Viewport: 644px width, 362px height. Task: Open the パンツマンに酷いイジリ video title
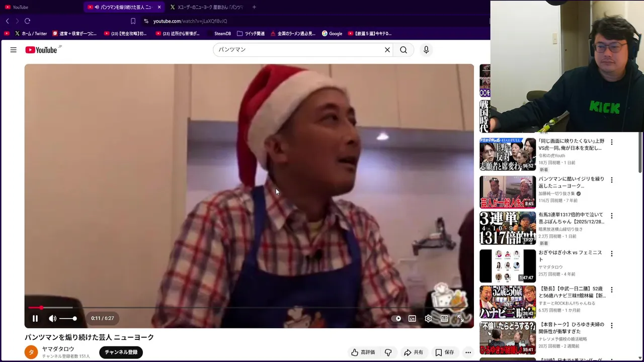(x=572, y=182)
